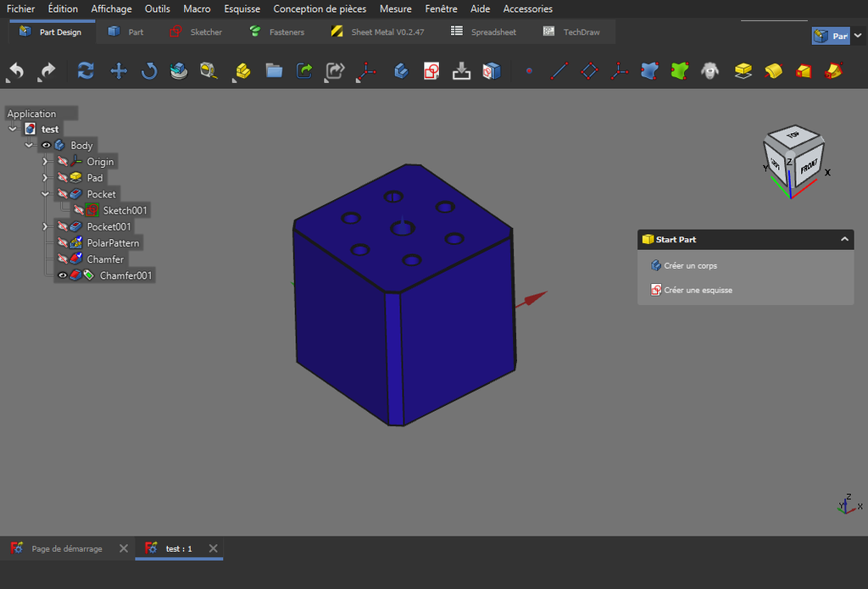Click the sheep head icon in toolbar
Viewport: 868px width, 589px height.
(x=709, y=71)
